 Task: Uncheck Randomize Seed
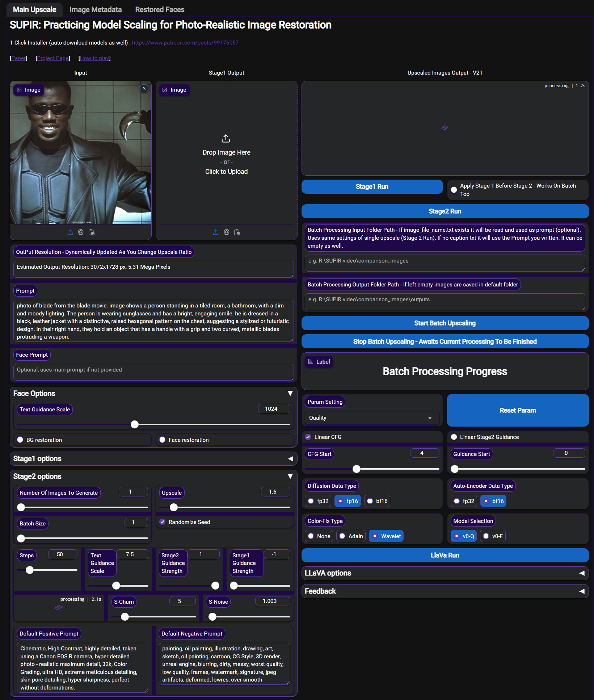coord(163,522)
